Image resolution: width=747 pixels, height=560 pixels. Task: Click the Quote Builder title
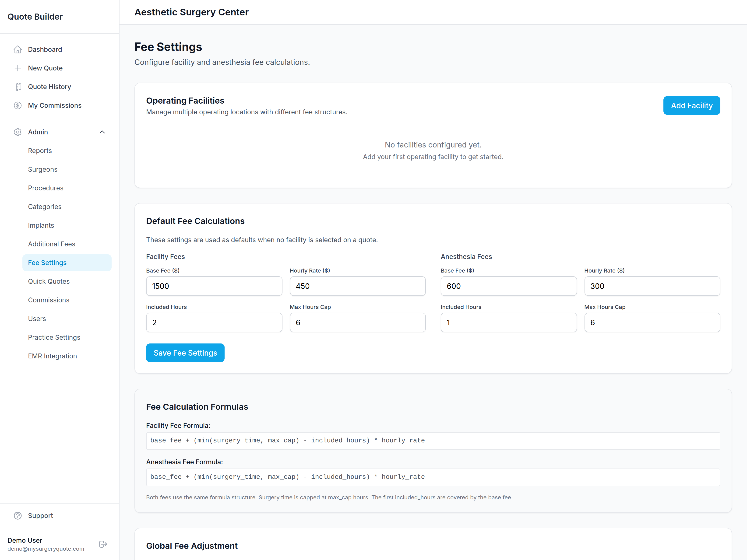[35, 17]
